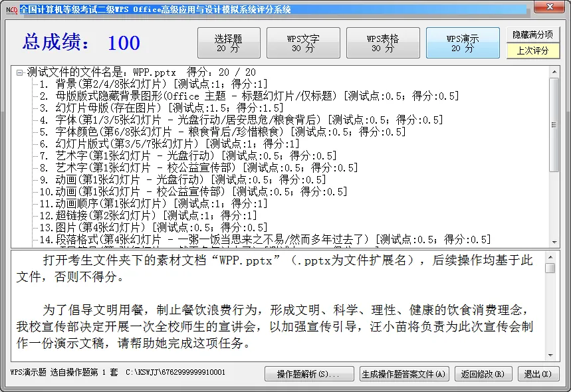Click the paragraph starting 打开考生文件夹下的素材文档

click(x=275, y=268)
